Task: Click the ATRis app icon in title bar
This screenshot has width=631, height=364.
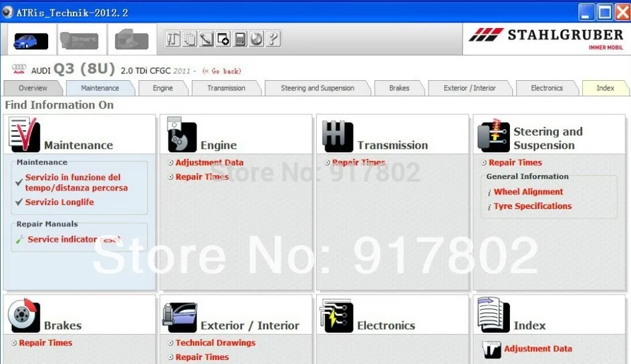Action: coord(7,13)
